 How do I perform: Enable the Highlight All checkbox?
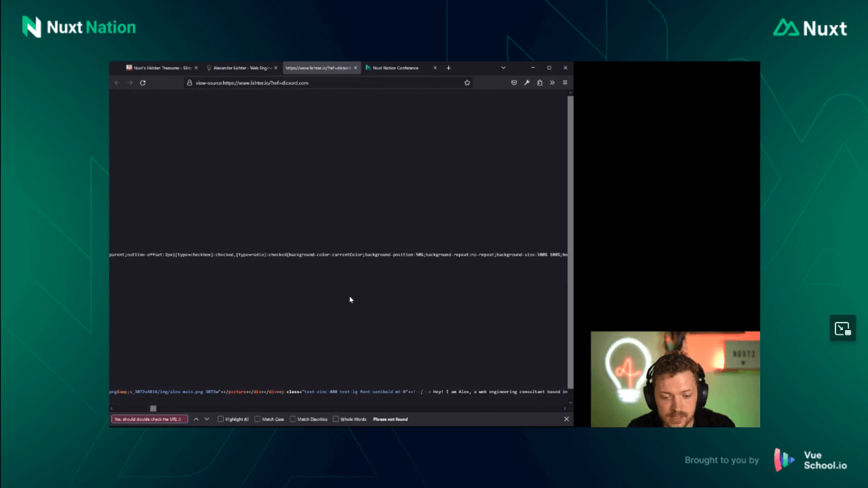(x=220, y=420)
